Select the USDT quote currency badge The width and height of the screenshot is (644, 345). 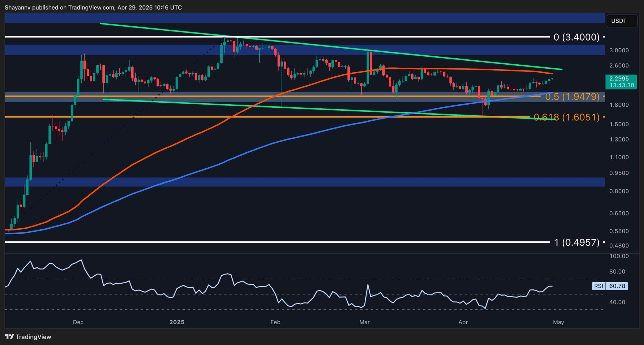click(621, 21)
